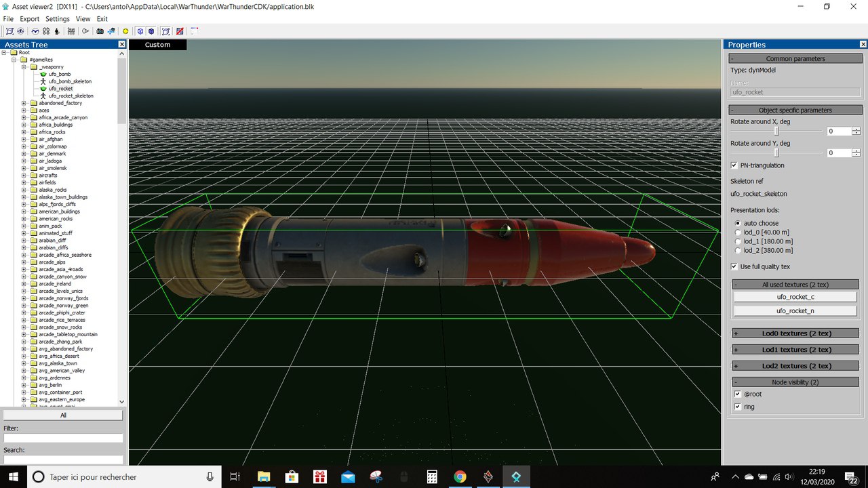868x488 pixels.
Task: Collapse the Node visibility section
Action: click(795, 382)
